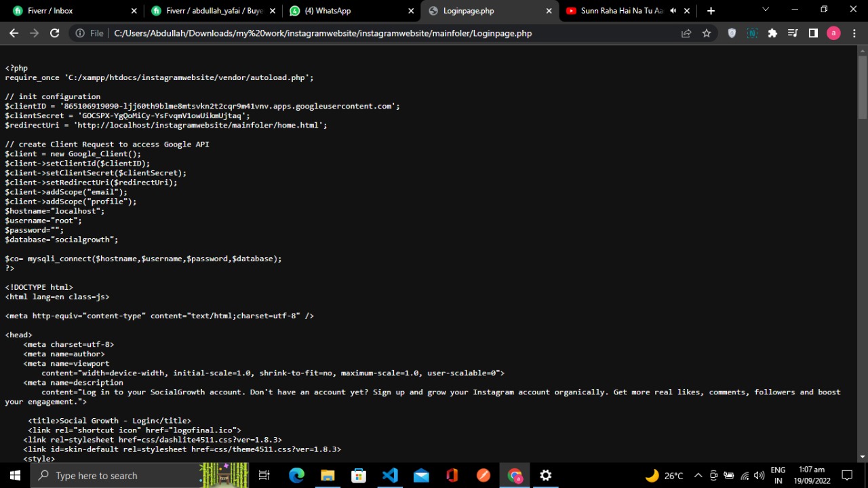Switch to the Fiverr / Inbox tab
This screenshot has width=868, height=488.
point(68,11)
